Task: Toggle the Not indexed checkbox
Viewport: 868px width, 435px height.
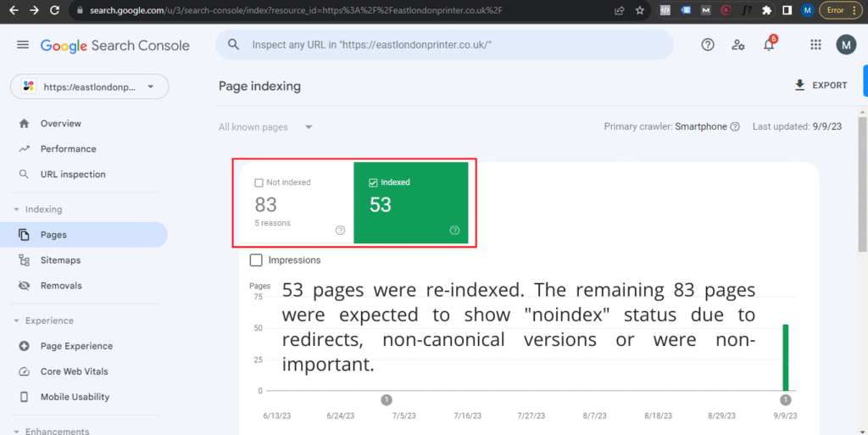Action: [x=259, y=182]
